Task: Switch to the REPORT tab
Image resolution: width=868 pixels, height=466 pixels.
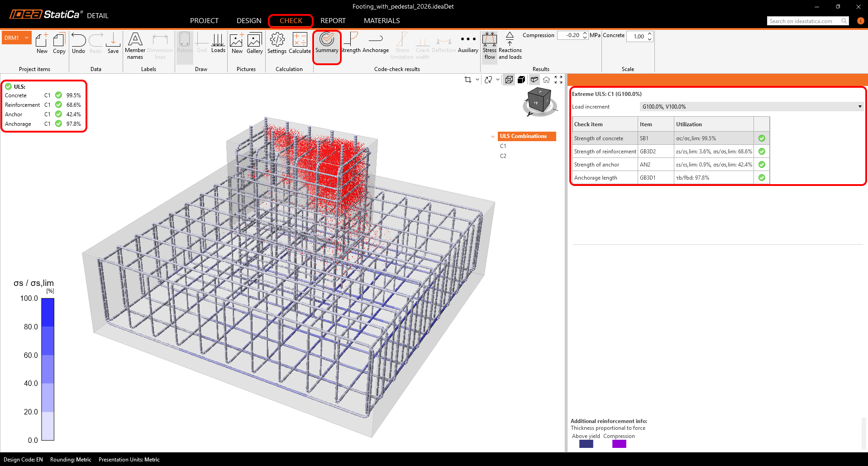Action: 333,21
